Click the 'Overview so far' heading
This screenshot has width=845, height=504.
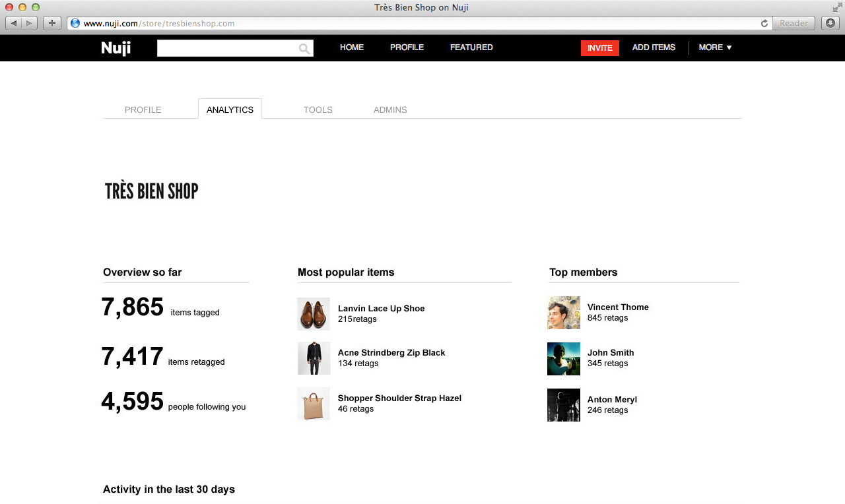[143, 272]
